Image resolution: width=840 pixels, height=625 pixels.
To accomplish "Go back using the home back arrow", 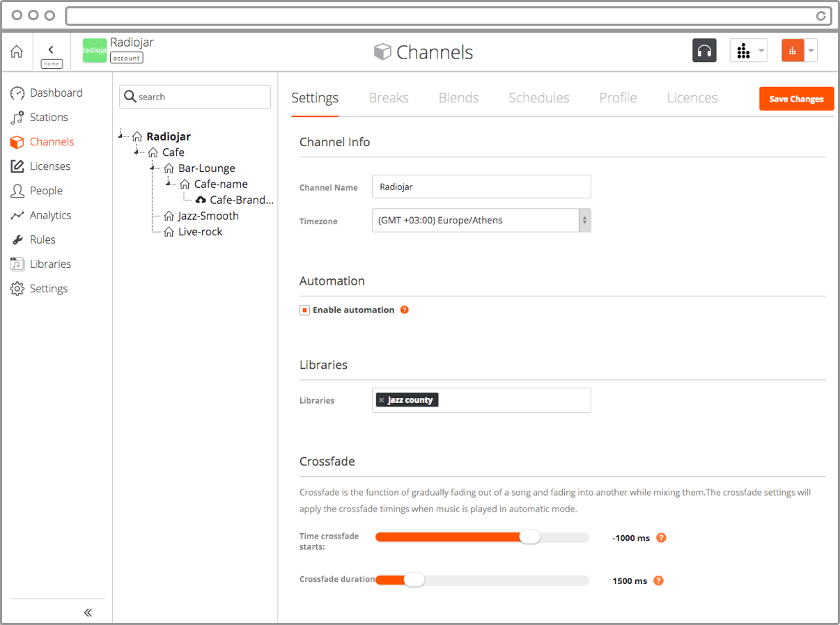I will click(51, 49).
